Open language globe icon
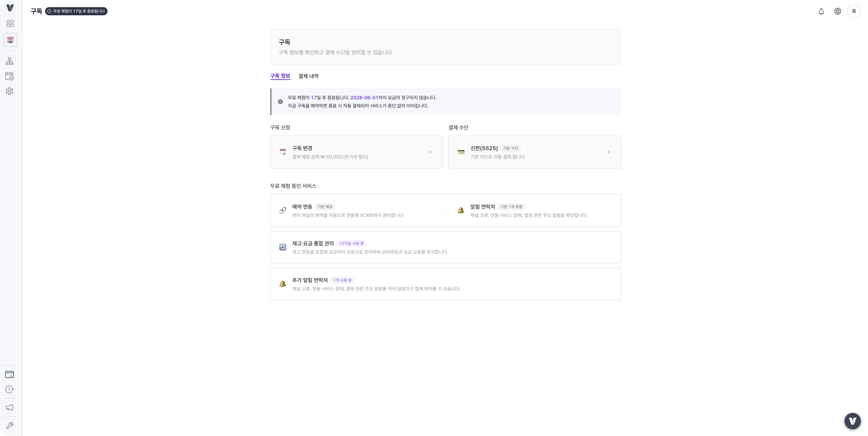The image size is (868, 436). pos(838,11)
